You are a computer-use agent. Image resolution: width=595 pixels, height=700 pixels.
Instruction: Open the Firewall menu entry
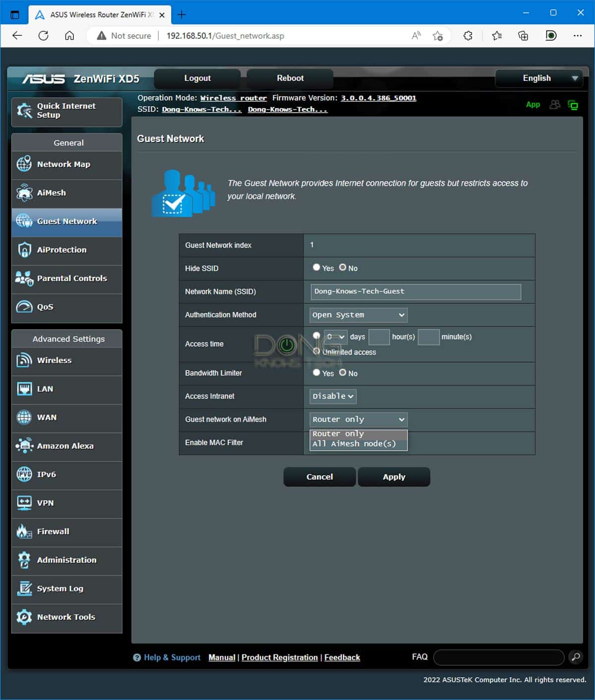[x=67, y=531]
